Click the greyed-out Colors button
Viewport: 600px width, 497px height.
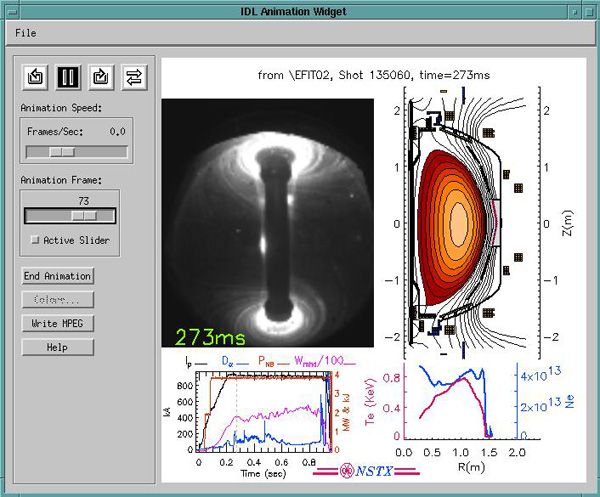point(58,299)
